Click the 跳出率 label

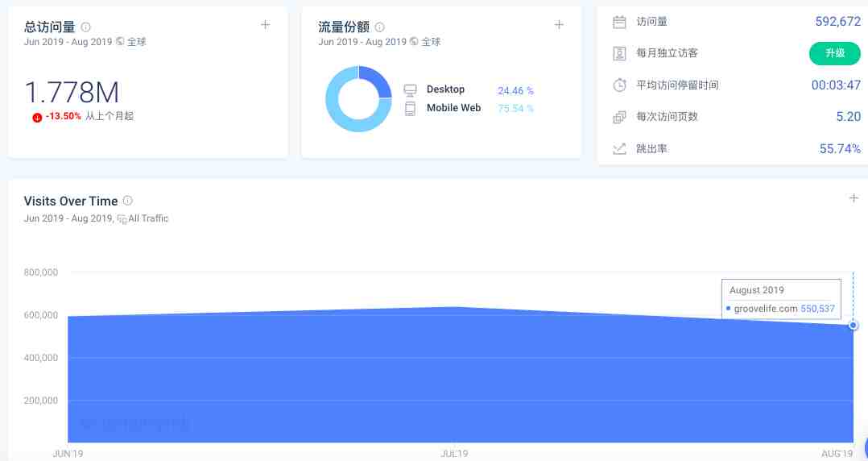coord(651,148)
